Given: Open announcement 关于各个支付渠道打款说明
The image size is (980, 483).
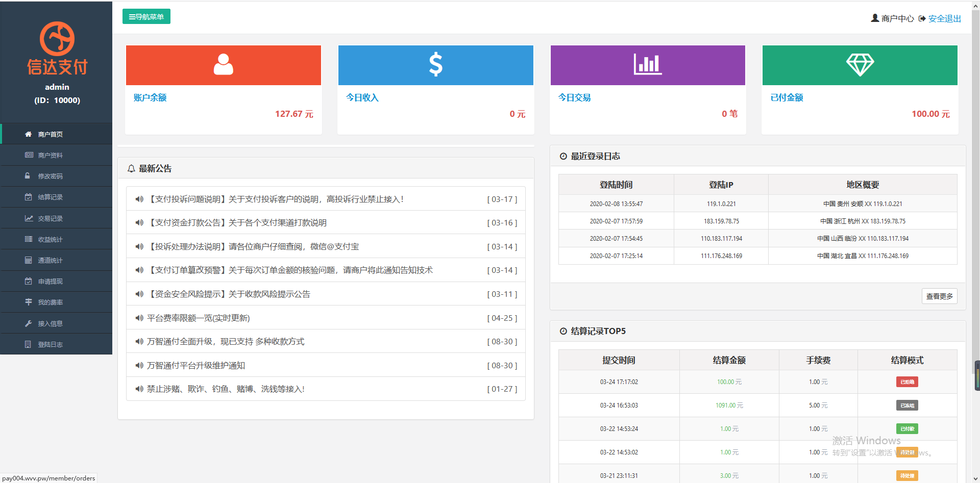Looking at the screenshot, I should (x=326, y=222).
